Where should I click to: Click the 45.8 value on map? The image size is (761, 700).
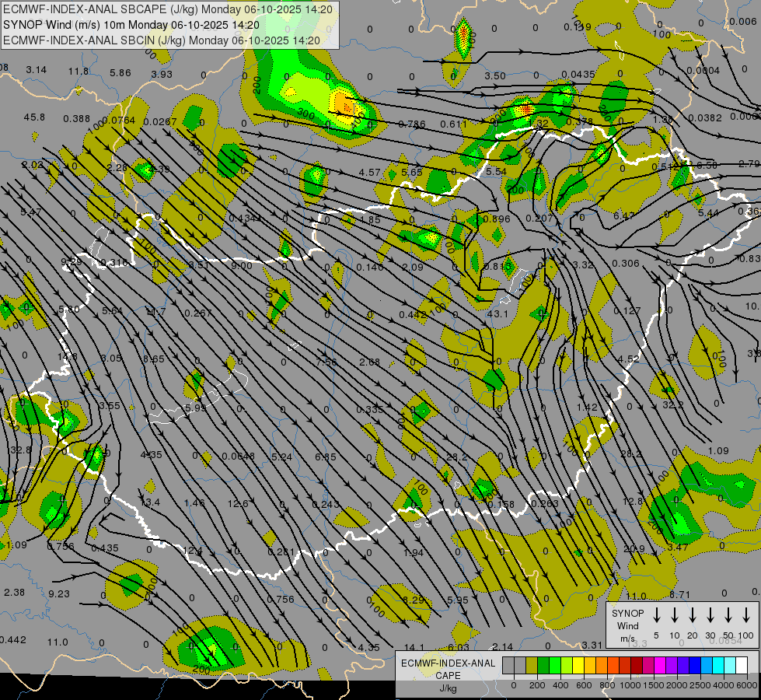click(34, 117)
